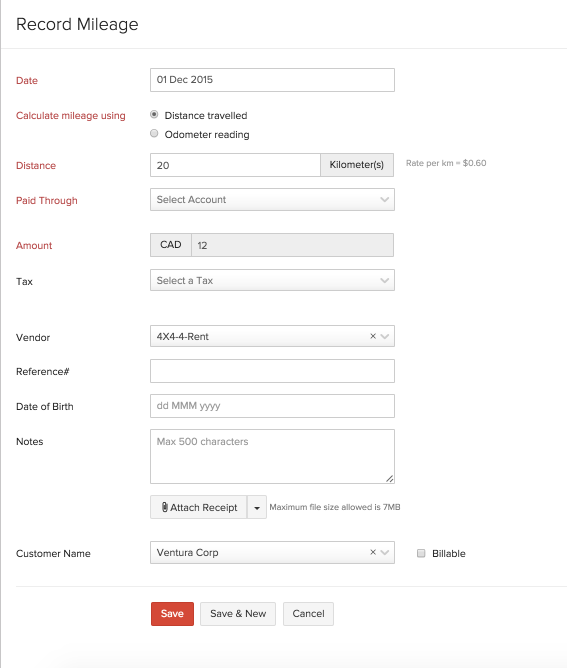Select Odometer reading radio option
The height and width of the screenshot is (668, 567).
[x=154, y=133]
